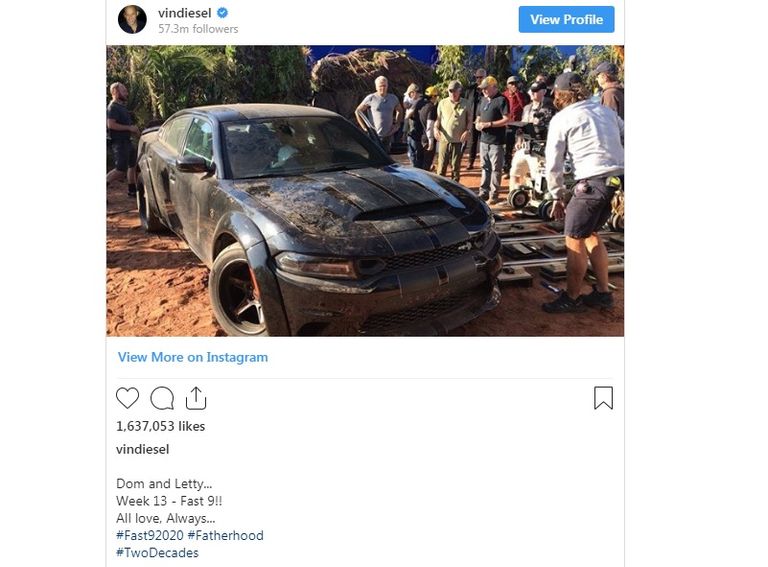Viewport: 768px width, 567px height.
Task: Open comments with speech bubble icon
Action: [x=162, y=398]
